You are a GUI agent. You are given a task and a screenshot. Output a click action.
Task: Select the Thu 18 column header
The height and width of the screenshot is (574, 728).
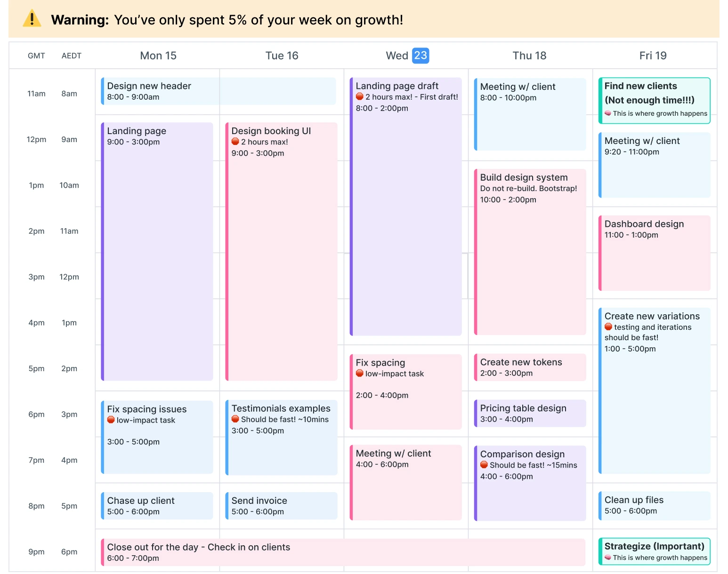(x=529, y=56)
